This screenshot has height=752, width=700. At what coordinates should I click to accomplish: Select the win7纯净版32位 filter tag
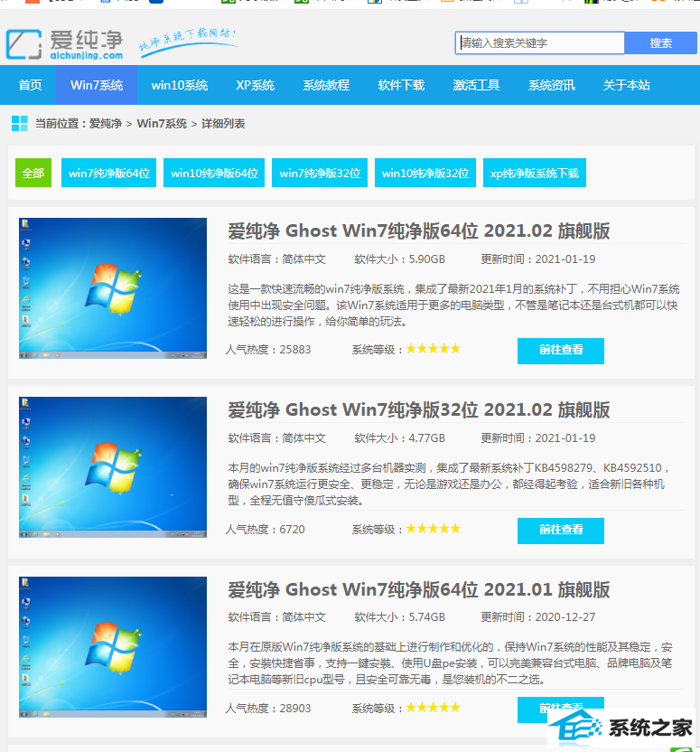[x=320, y=173]
